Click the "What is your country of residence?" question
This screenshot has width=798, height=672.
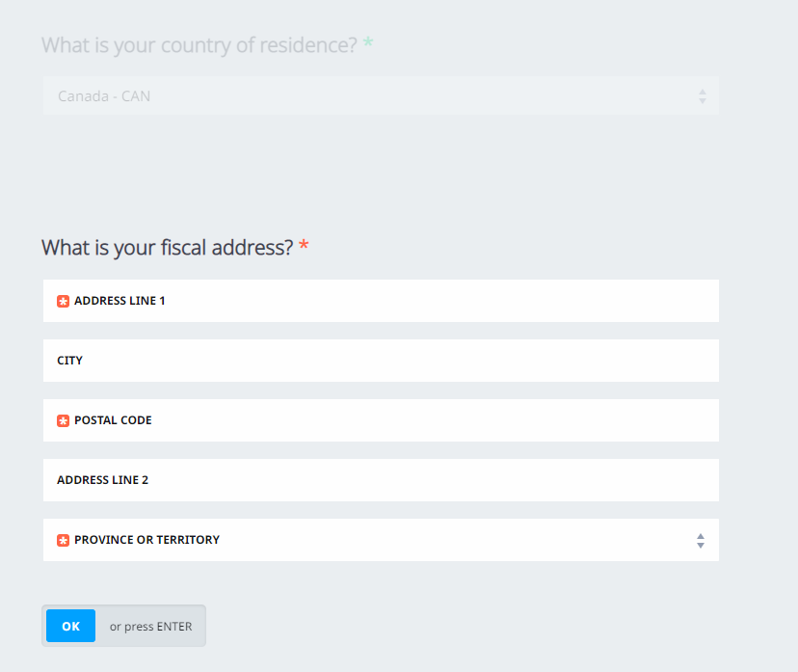click(x=199, y=45)
